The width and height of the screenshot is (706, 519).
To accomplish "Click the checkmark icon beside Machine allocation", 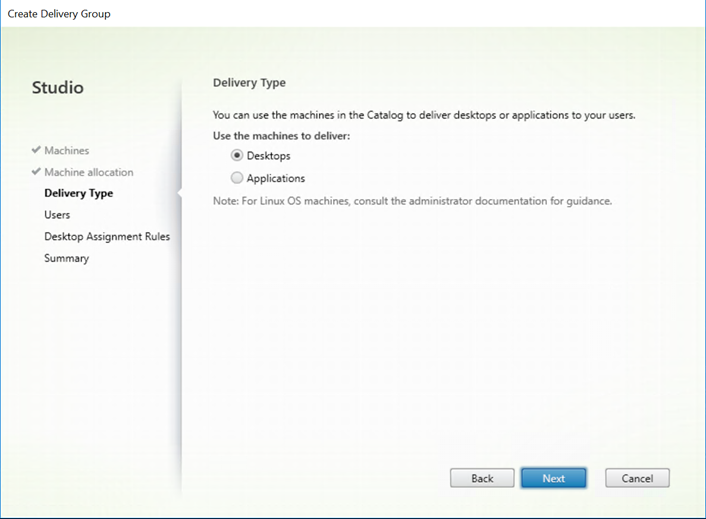I will click(36, 171).
